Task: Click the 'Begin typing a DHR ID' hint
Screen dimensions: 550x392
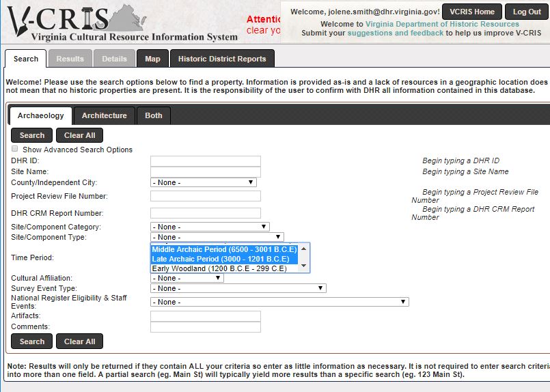Action: [460, 160]
